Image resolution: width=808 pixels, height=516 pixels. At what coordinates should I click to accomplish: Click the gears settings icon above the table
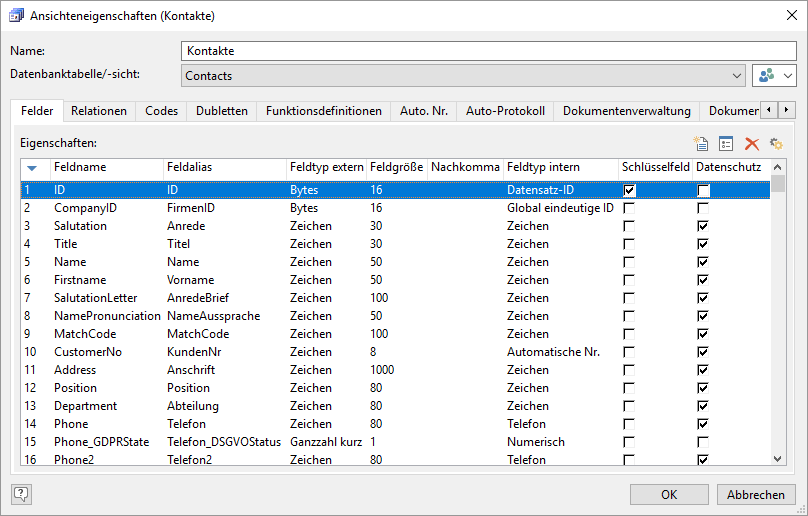pos(776,144)
